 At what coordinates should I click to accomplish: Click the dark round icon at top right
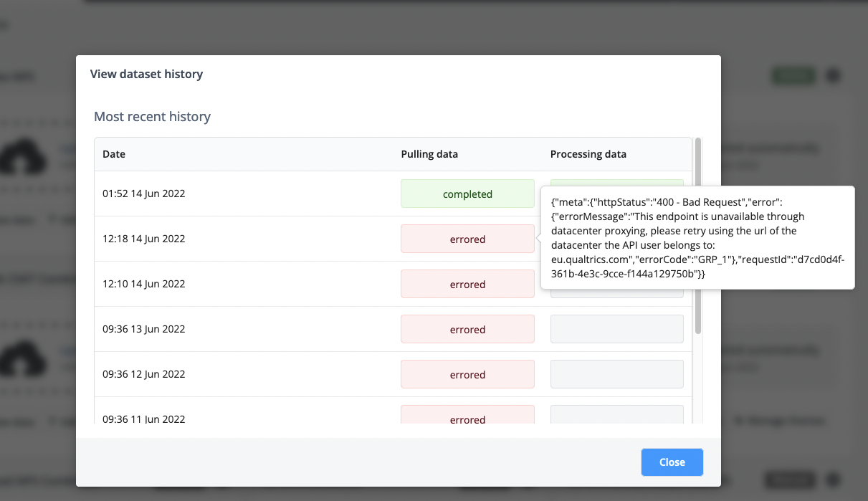[x=833, y=75]
